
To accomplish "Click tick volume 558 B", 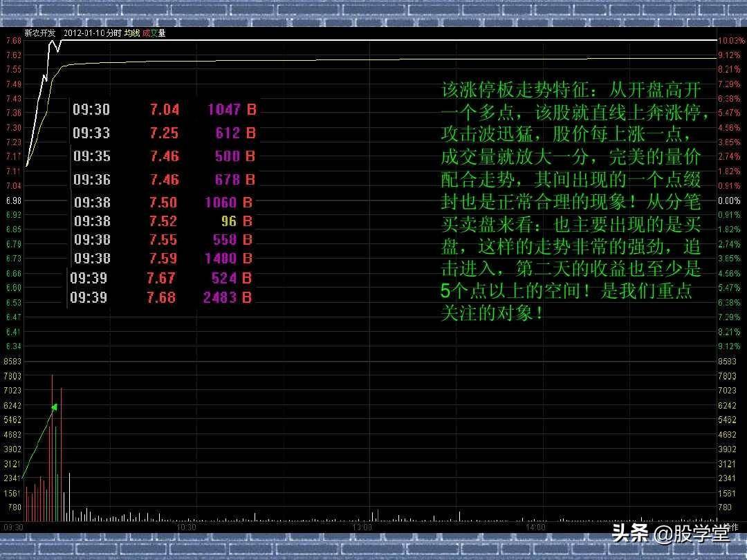I will click(232, 239).
